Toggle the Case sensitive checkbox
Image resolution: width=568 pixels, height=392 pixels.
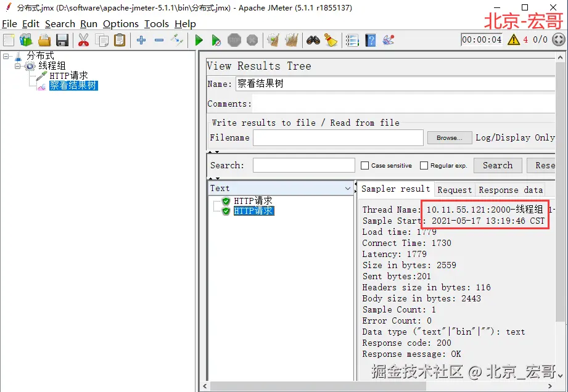(x=364, y=165)
